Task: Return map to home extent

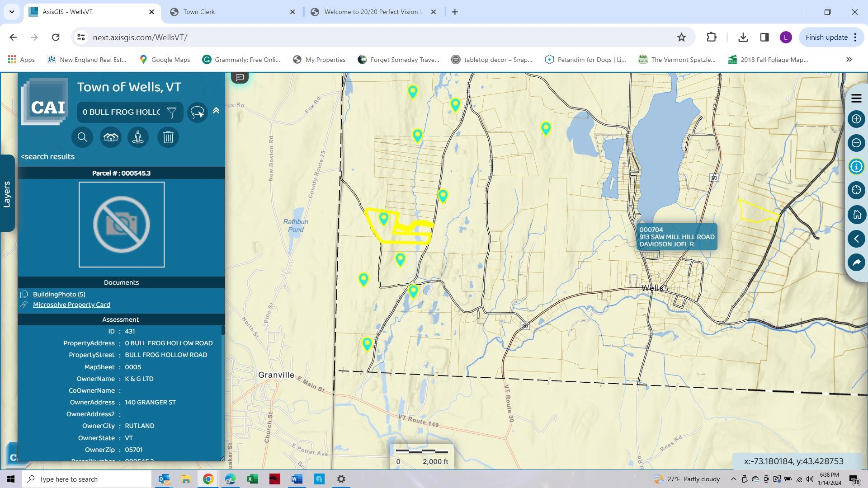Action: point(856,215)
